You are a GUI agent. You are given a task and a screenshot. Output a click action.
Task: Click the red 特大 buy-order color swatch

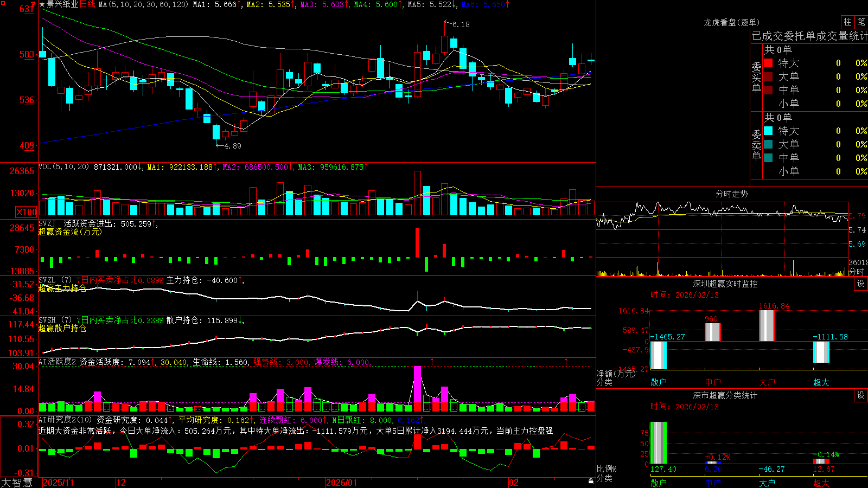point(768,63)
